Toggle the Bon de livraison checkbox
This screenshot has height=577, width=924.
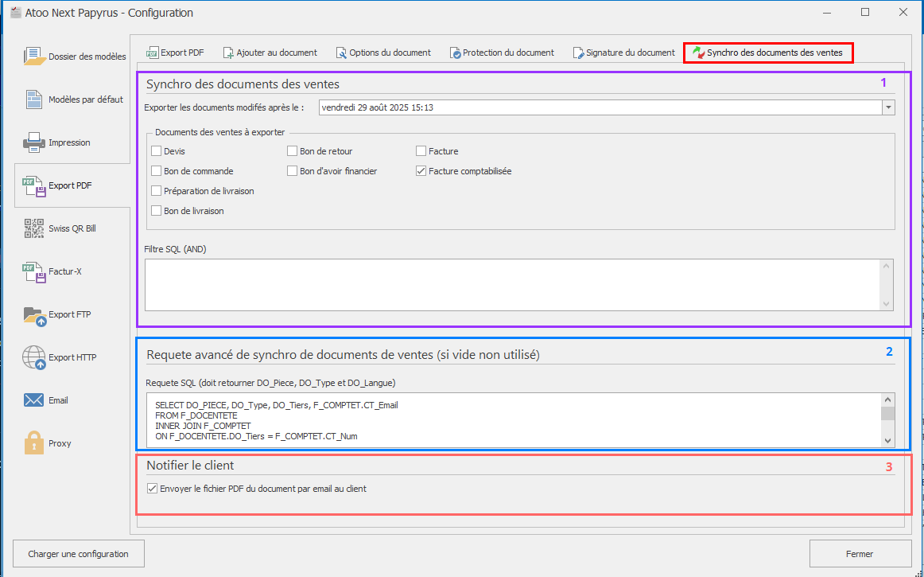pos(157,211)
